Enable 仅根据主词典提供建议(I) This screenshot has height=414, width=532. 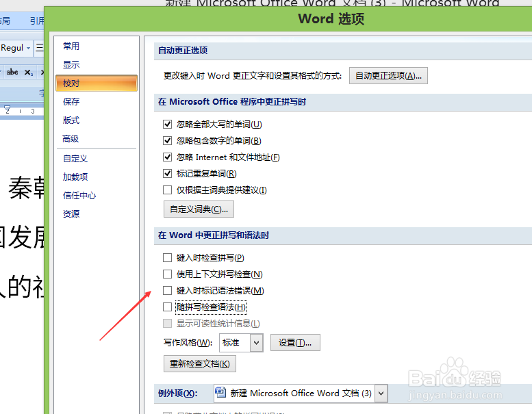tap(167, 190)
